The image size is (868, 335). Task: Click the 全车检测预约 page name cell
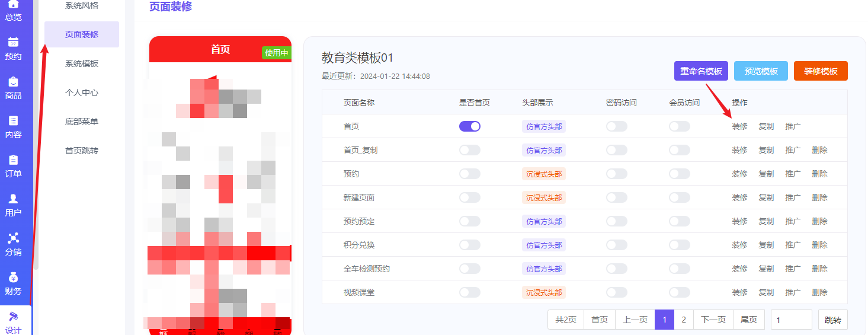367,269
